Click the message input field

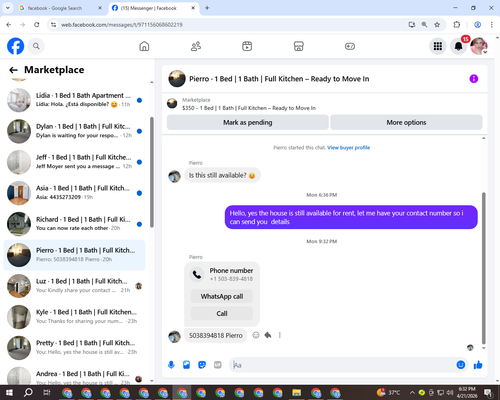pos(342,365)
